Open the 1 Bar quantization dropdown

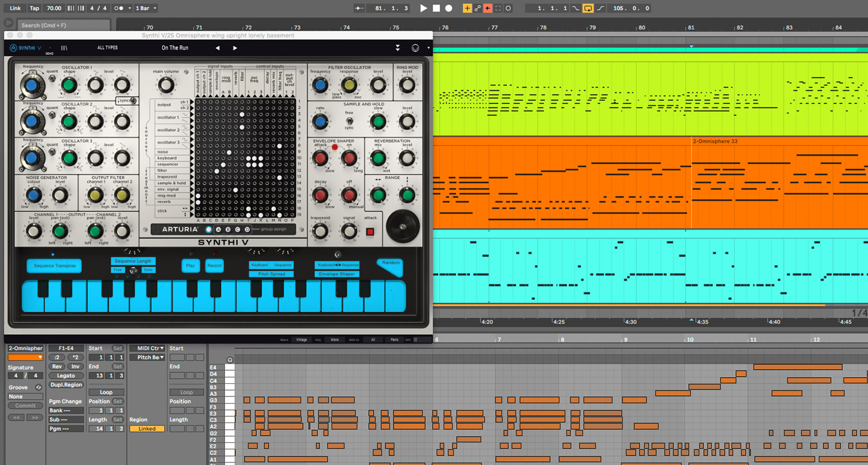coord(146,8)
